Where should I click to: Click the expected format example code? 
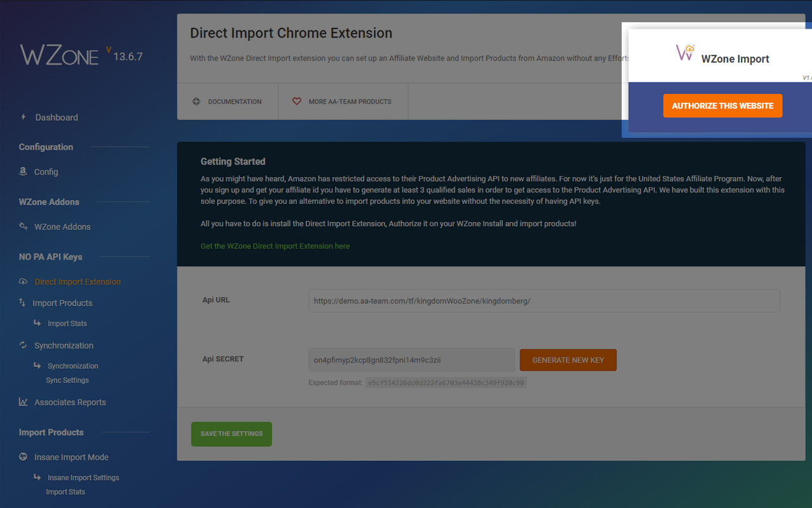point(446,383)
